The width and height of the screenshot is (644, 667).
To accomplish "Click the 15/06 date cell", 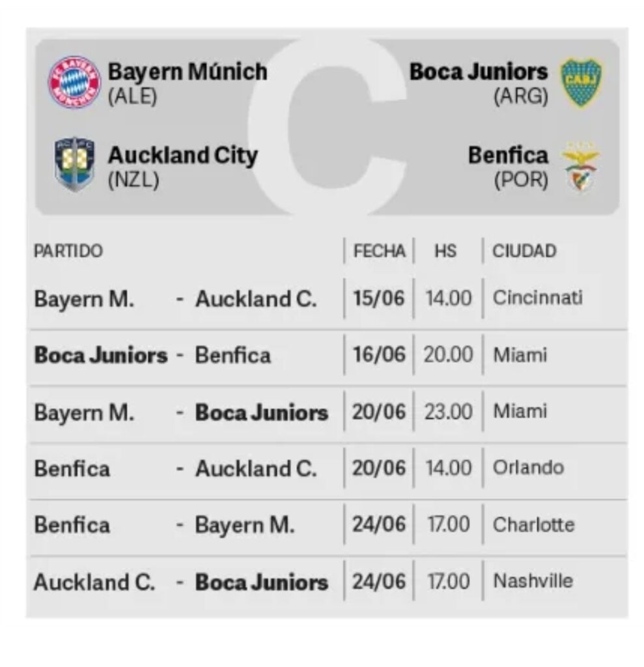I will point(378,299).
